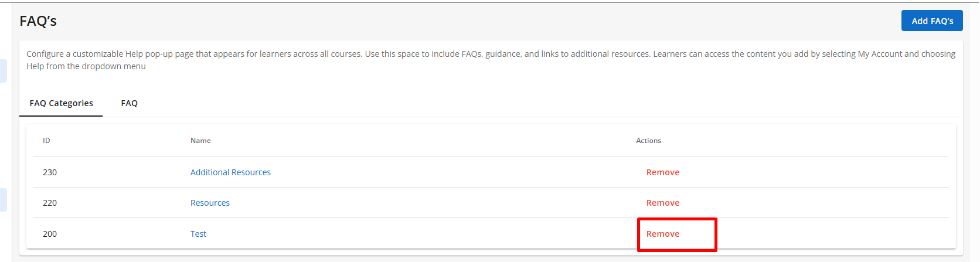Click the Actions column header
The width and height of the screenshot is (980, 262).
point(648,141)
